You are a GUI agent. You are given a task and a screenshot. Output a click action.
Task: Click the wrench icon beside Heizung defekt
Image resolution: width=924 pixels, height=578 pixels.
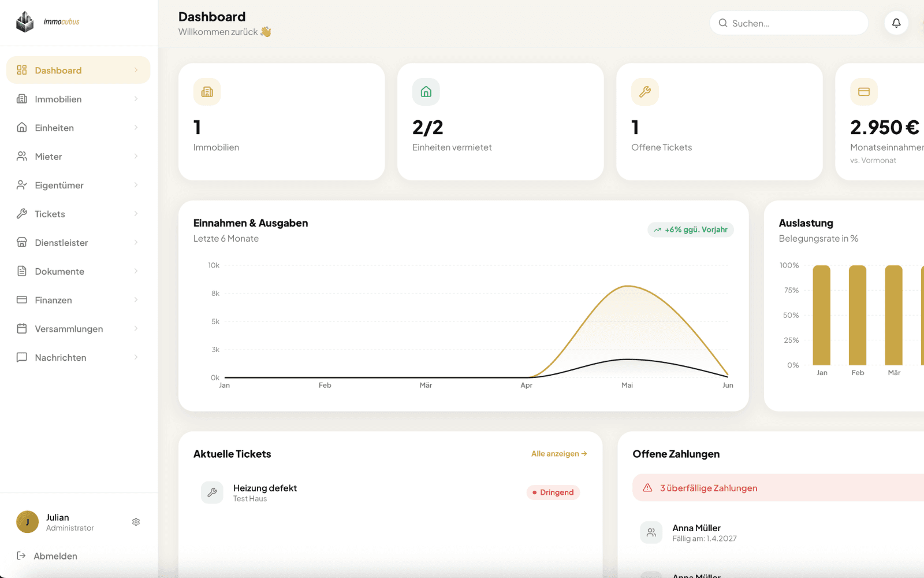[x=212, y=492]
